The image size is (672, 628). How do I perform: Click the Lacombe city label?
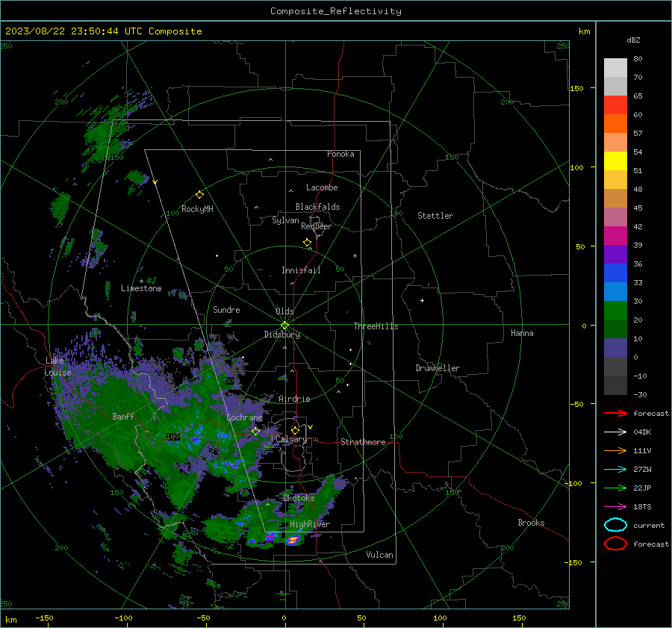322,187
